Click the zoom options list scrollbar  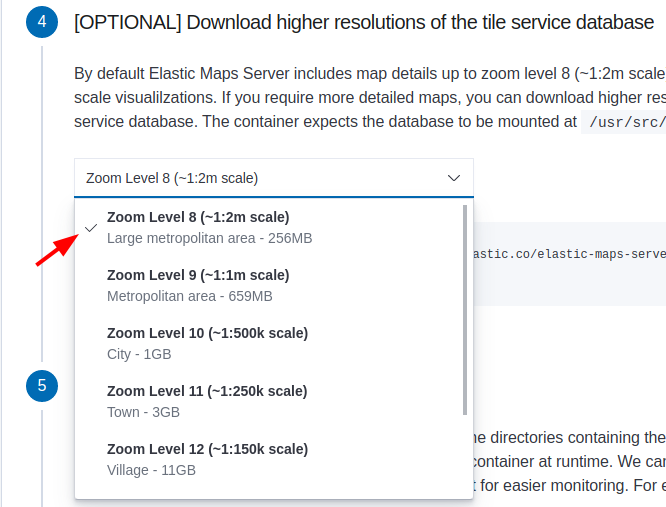[466, 310]
